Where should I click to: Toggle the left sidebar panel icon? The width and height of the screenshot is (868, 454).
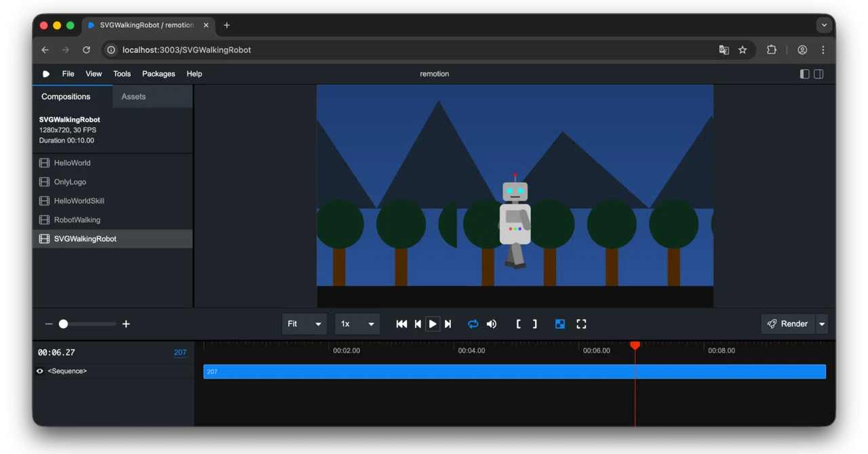tap(804, 74)
